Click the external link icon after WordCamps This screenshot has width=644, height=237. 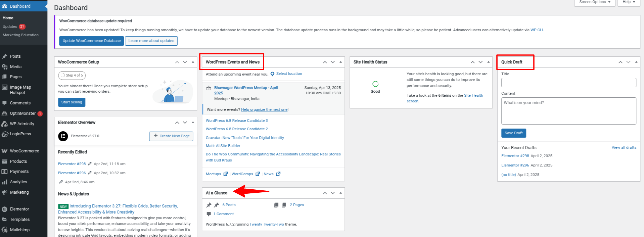coord(258,174)
